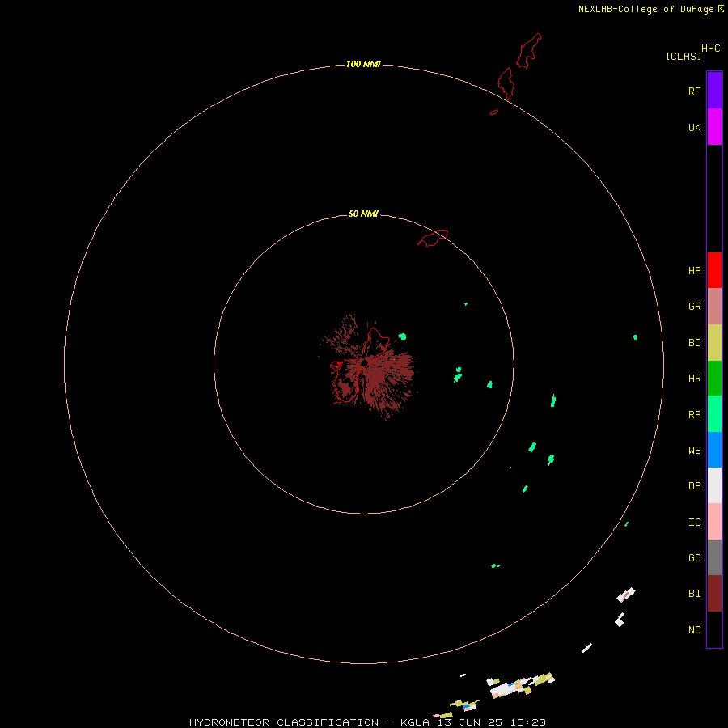Click the UK legend label
Screen dimensions: 728x728
pyautogui.click(x=694, y=128)
